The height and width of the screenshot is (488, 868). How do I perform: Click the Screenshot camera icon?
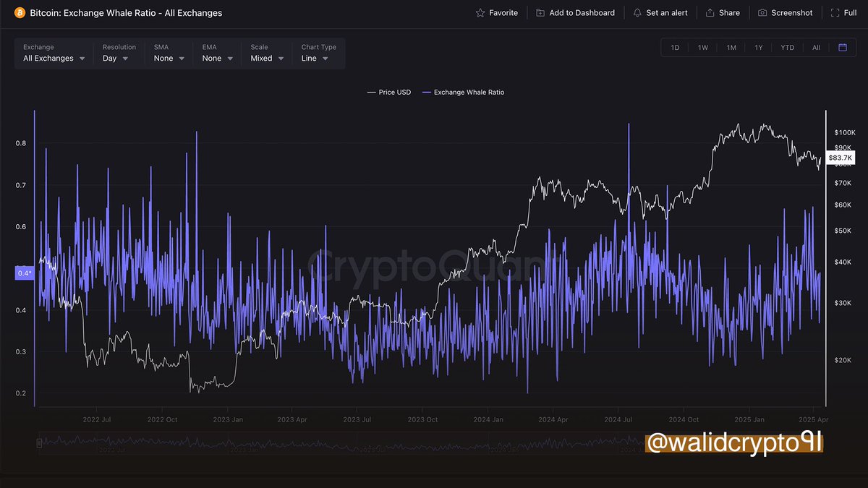[763, 12]
